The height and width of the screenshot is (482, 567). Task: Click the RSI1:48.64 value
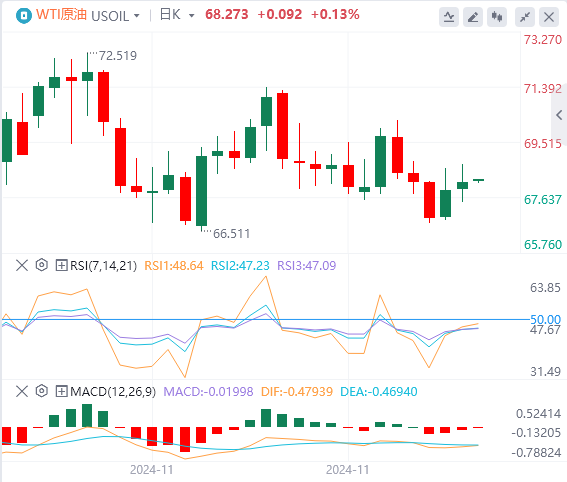(x=174, y=266)
